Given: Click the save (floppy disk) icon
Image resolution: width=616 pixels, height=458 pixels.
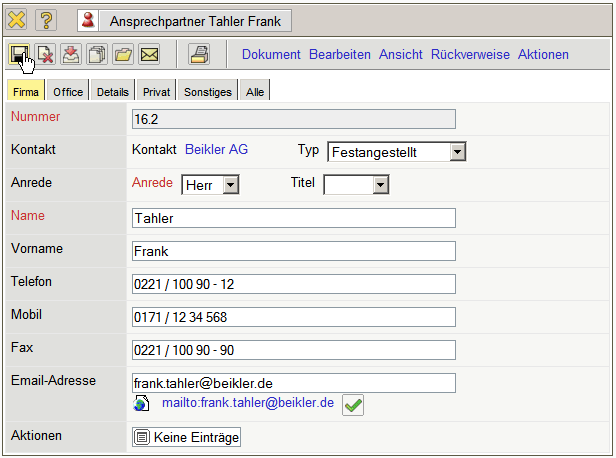Looking at the screenshot, I should point(19,54).
